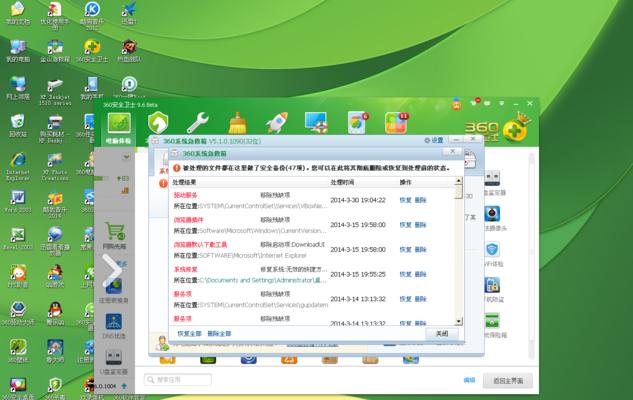Click the 编辑 link near bottom right
Image resolution: width=633 pixels, height=400 pixels.
coord(469,380)
